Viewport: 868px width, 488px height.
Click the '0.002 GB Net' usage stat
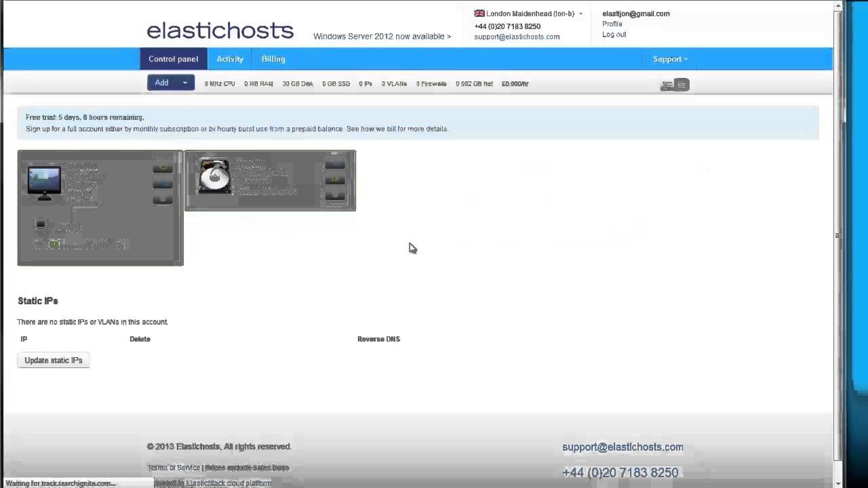[474, 84]
